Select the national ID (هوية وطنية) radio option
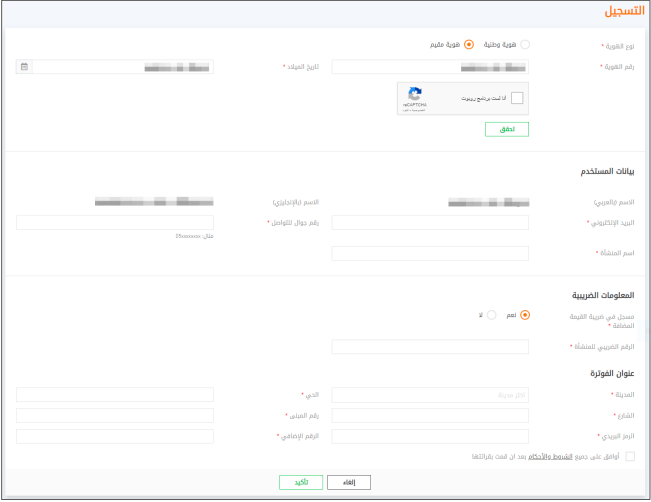The image size is (651, 502). coord(526,44)
